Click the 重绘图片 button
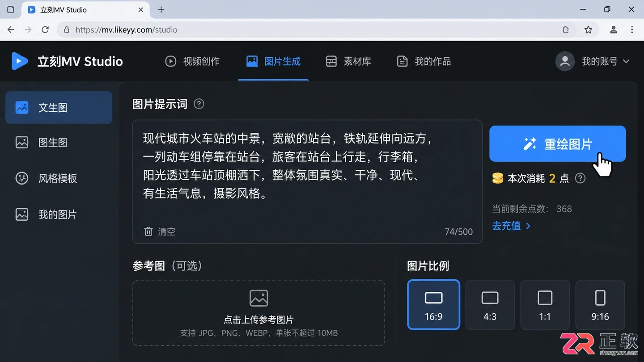 click(557, 143)
